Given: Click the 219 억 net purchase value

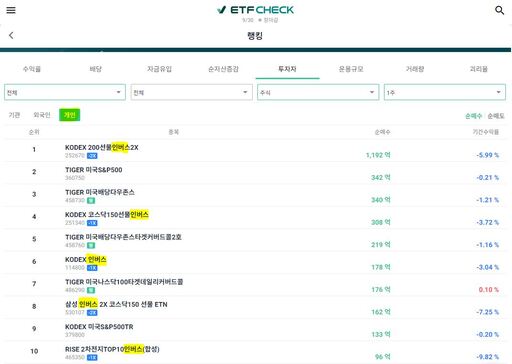Looking at the screenshot, I should pos(381,245).
